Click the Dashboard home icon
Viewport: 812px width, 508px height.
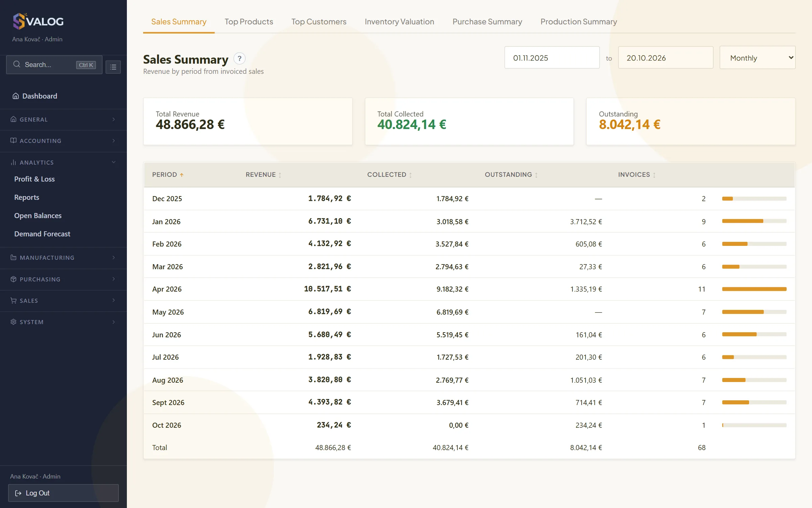16,96
